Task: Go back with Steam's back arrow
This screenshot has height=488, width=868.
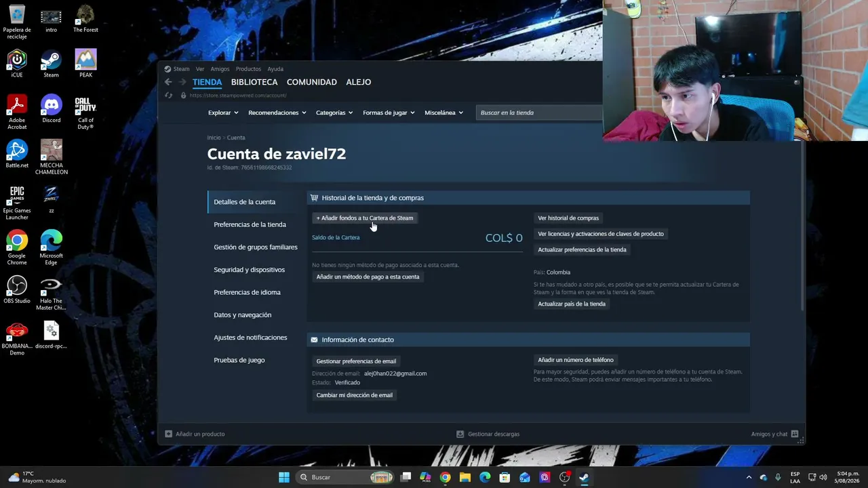Action: 168,82
